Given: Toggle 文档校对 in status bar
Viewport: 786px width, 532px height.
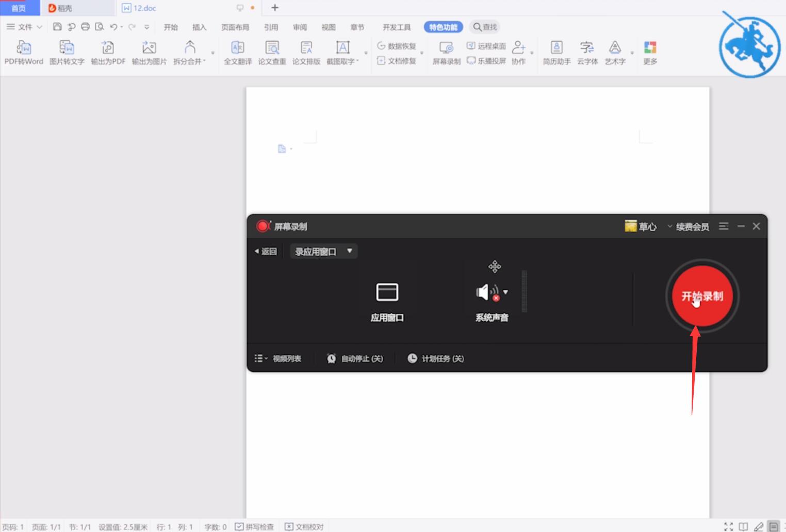Looking at the screenshot, I should pos(304,526).
